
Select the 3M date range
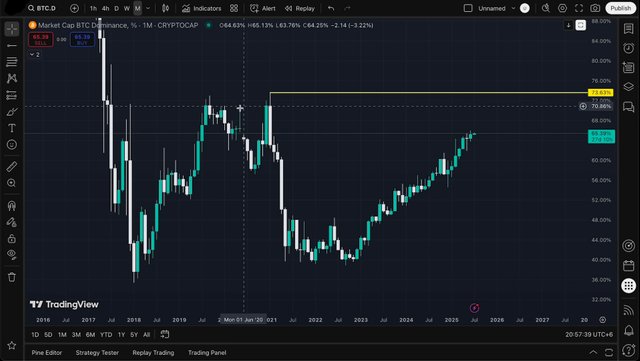(76, 334)
